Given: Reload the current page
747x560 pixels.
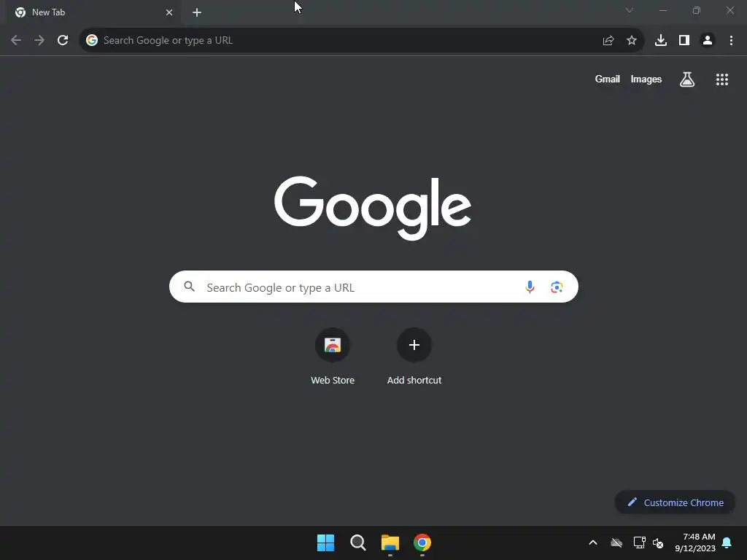Looking at the screenshot, I should 63,41.
